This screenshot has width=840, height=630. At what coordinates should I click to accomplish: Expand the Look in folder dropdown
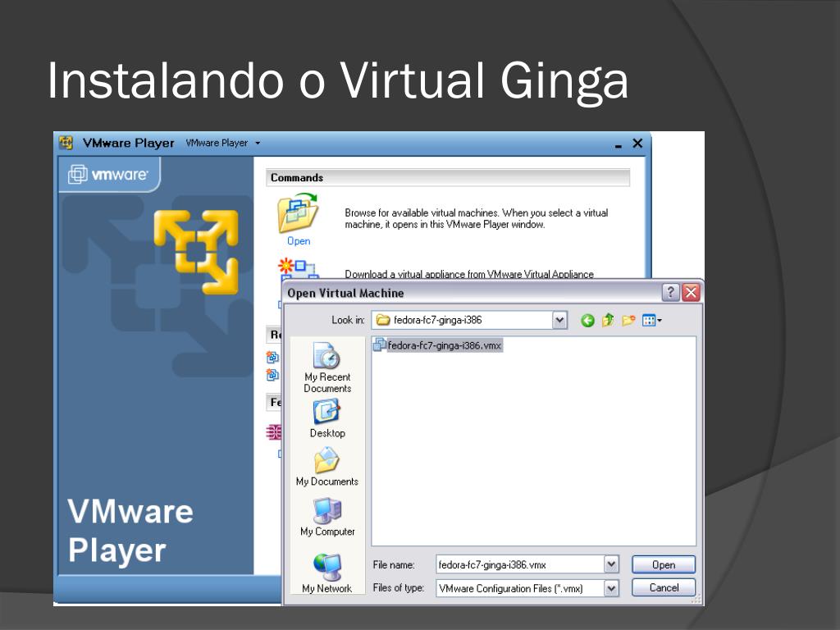[559, 321]
